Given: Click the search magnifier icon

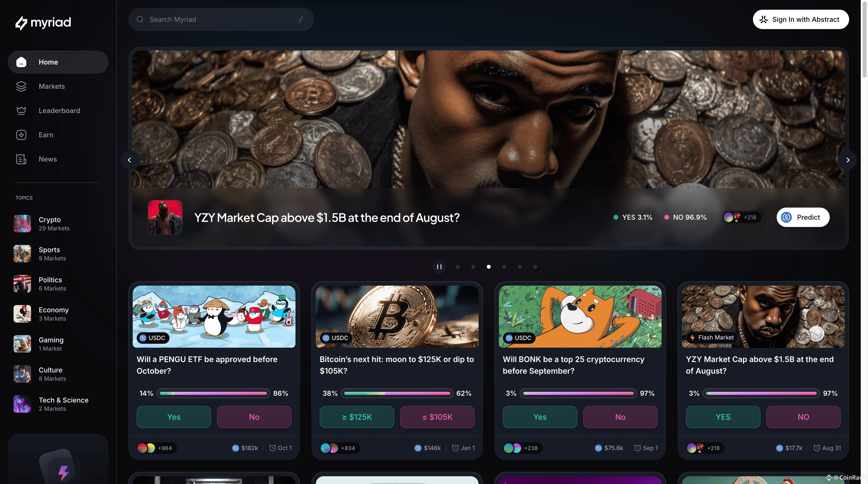Looking at the screenshot, I should 140,19.
